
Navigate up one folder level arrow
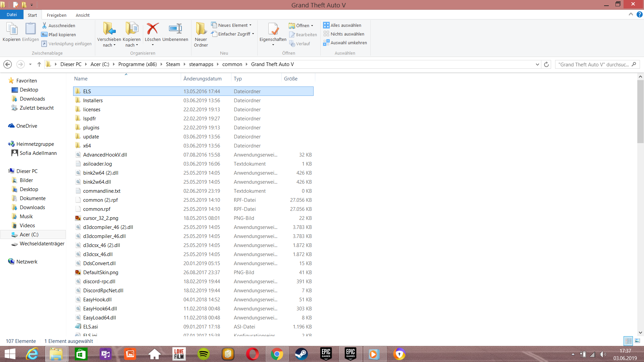coord(39,64)
